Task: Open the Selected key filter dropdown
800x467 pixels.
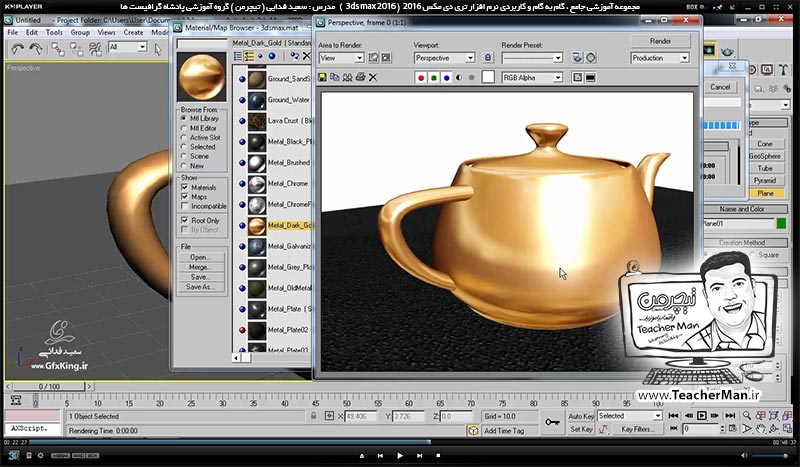Action: [x=630, y=416]
